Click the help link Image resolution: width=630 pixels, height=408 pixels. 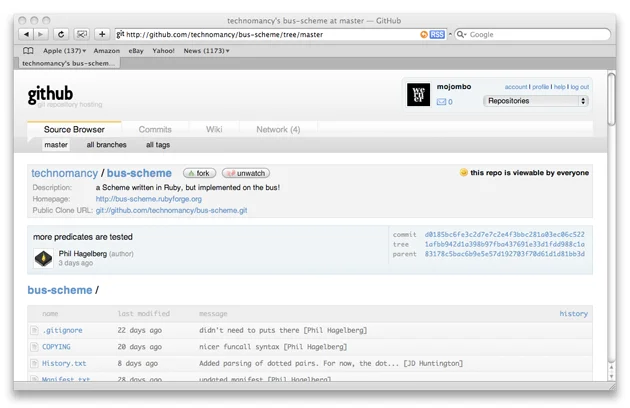560,87
